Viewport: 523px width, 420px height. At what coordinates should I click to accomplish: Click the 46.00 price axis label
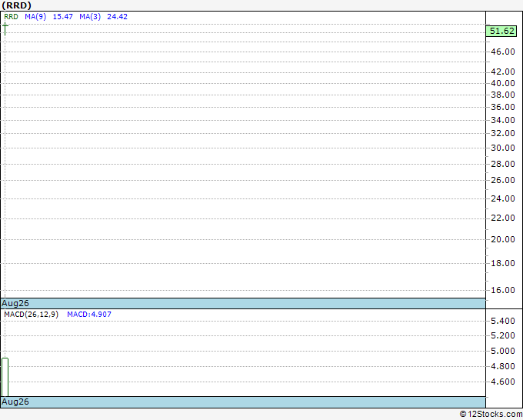pyautogui.click(x=503, y=52)
